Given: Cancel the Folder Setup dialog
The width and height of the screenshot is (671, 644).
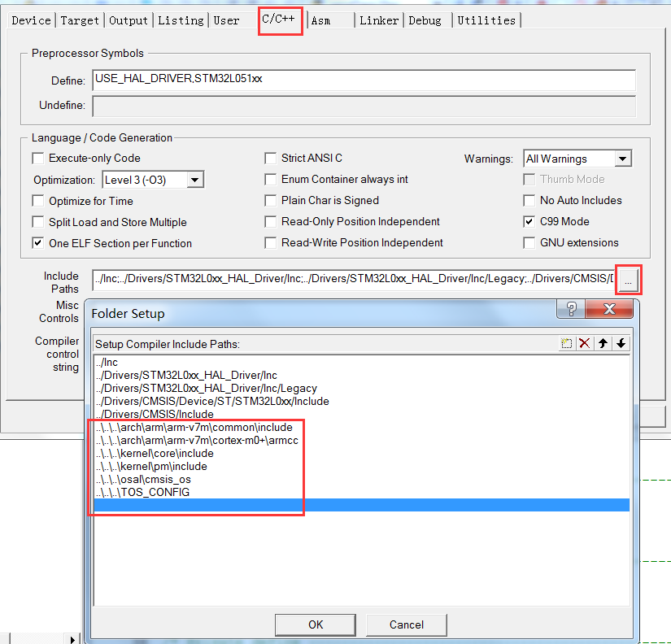Looking at the screenshot, I should (x=407, y=624).
